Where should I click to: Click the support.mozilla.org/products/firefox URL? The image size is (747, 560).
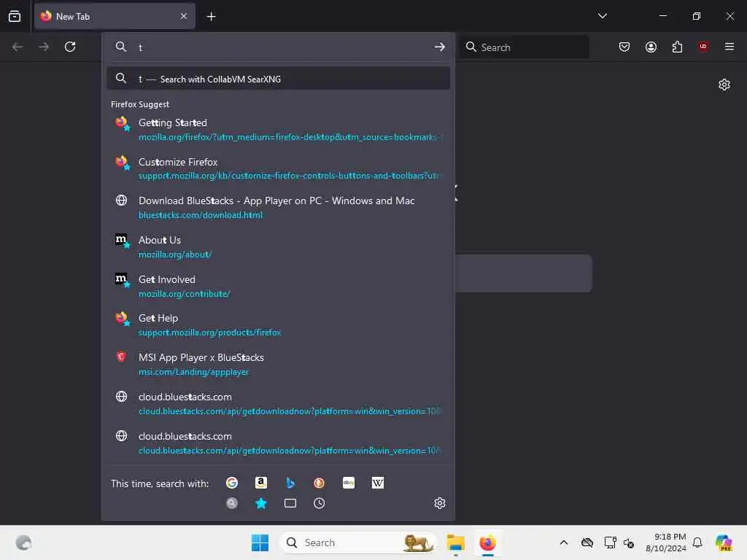coord(209,332)
